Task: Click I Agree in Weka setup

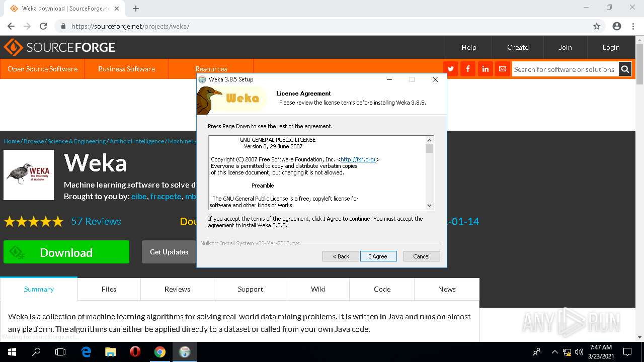Action: [x=378, y=256]
